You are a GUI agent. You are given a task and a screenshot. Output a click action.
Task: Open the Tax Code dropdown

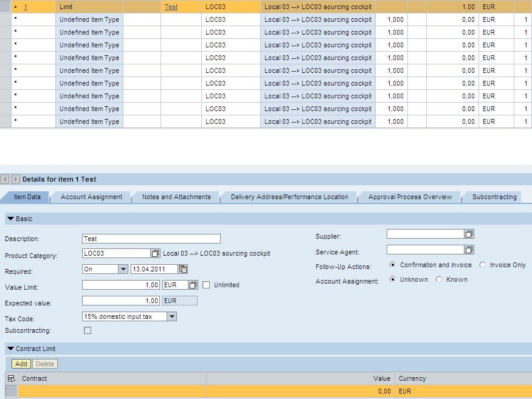(171, 316)
